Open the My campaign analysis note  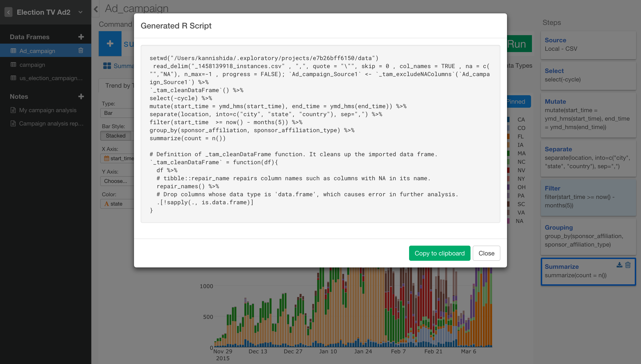(47, 110)
